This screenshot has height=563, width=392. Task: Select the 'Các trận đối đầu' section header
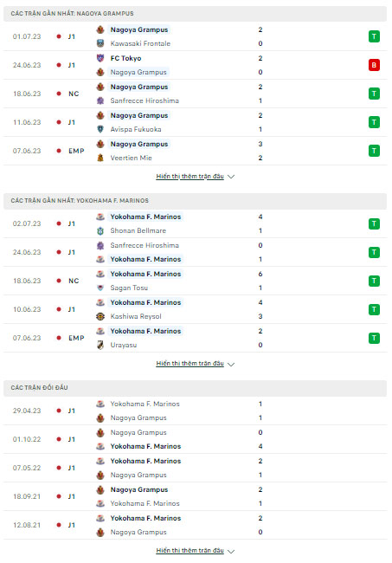(x=195, y=388)
